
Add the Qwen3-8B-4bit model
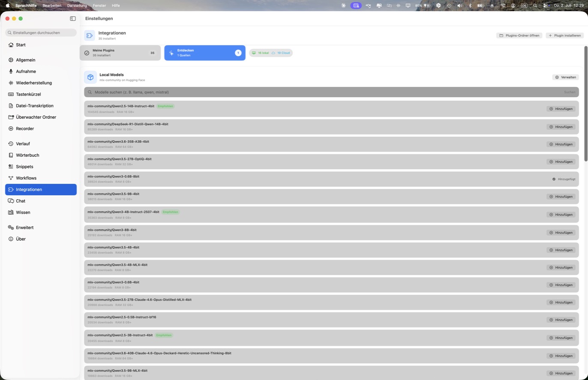point(561,233)
